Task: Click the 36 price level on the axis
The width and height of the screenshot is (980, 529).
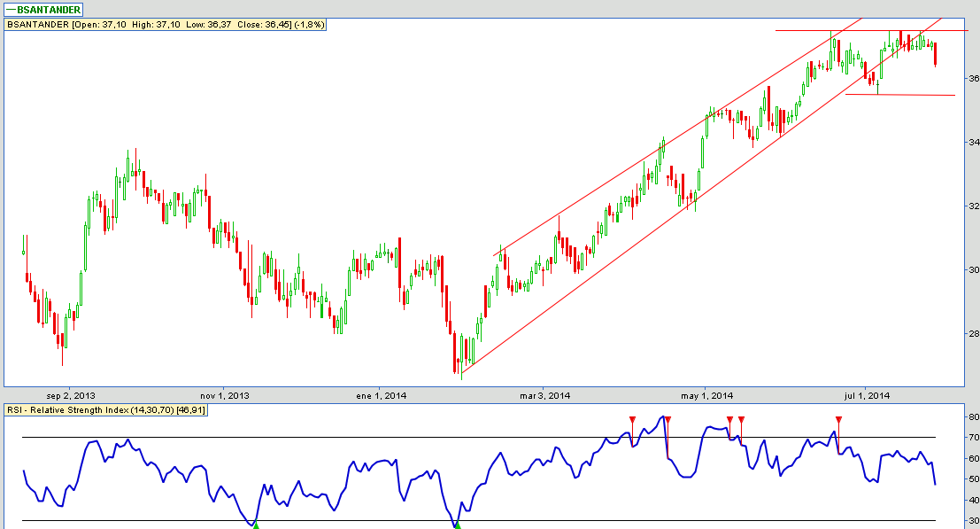Action: (x=972, y=79)
